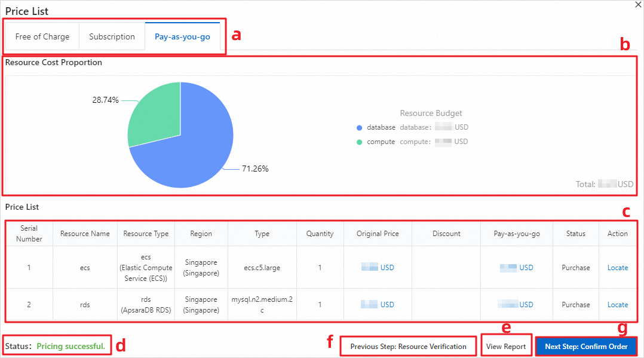
Task: Locate the rds resource
Action: (617, 305)
